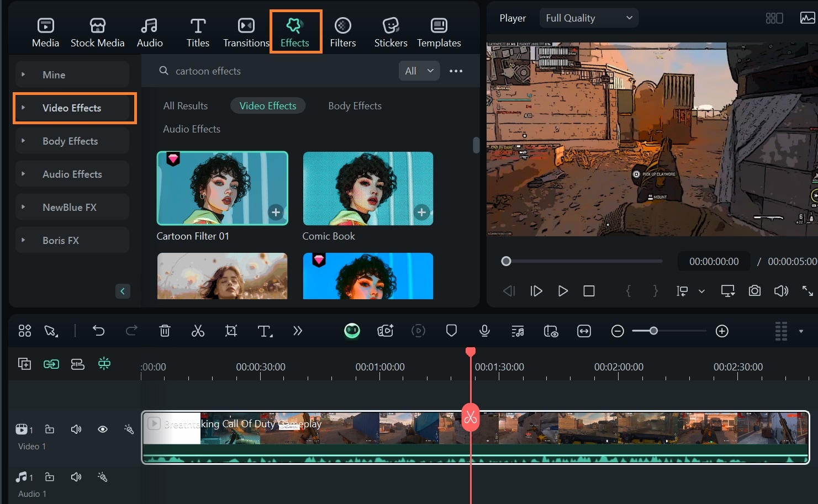818x504 pixels.
Task: Filter results by Audio Effects chip
Action: pyautogui.click(x=192, y=129)
